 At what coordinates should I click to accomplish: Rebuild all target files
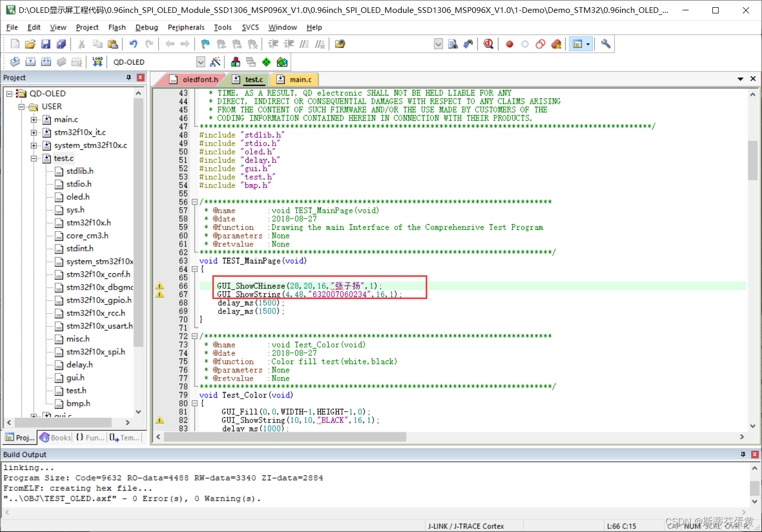tap(46, 62)
